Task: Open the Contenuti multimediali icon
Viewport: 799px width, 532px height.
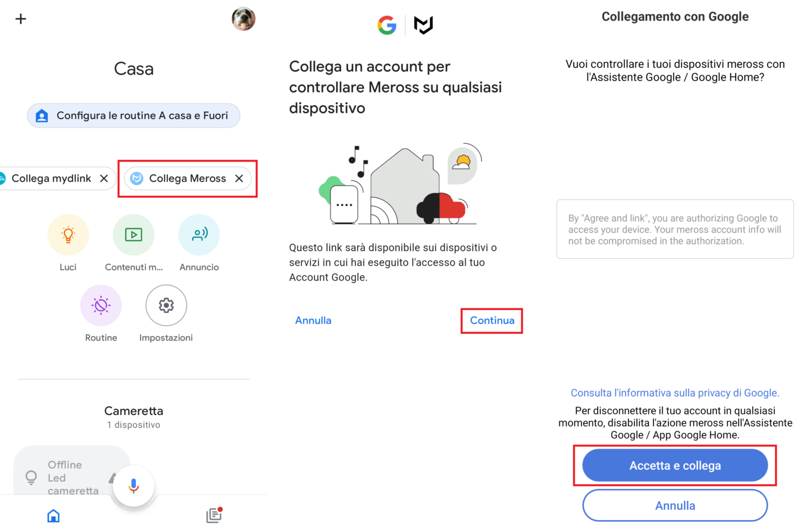Action: [134, 235]
